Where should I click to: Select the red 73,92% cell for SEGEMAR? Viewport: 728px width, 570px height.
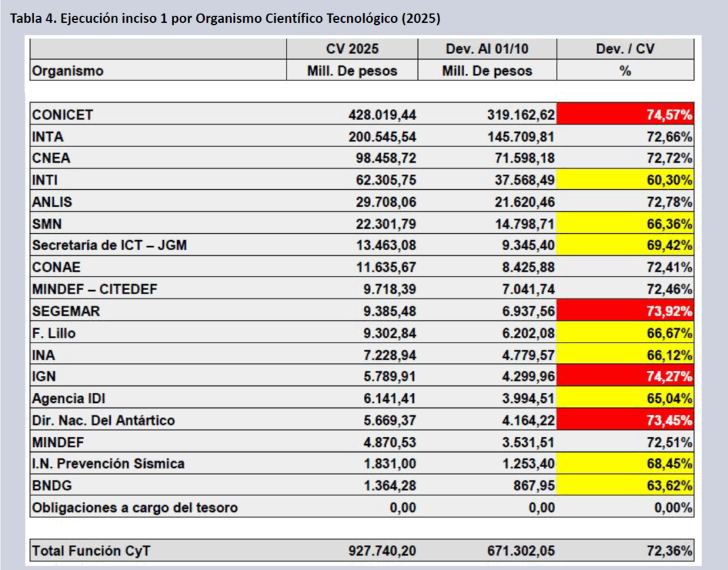(625, 311)
